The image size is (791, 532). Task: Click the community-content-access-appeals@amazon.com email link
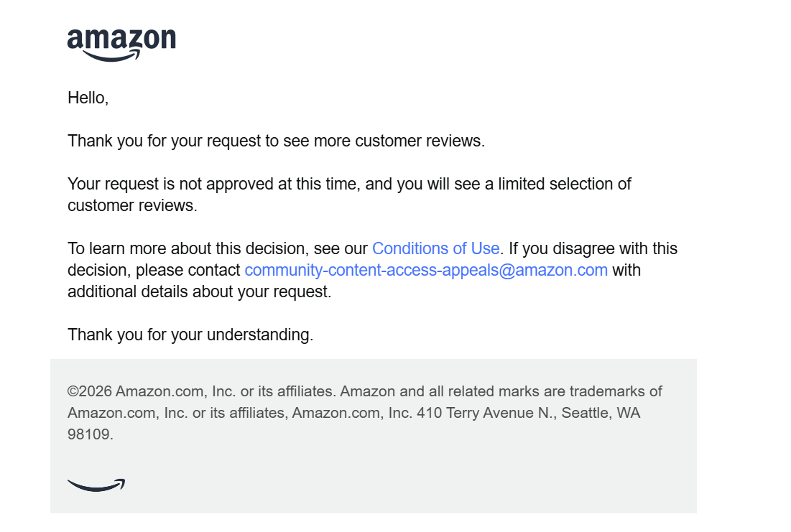pos(426,270)
